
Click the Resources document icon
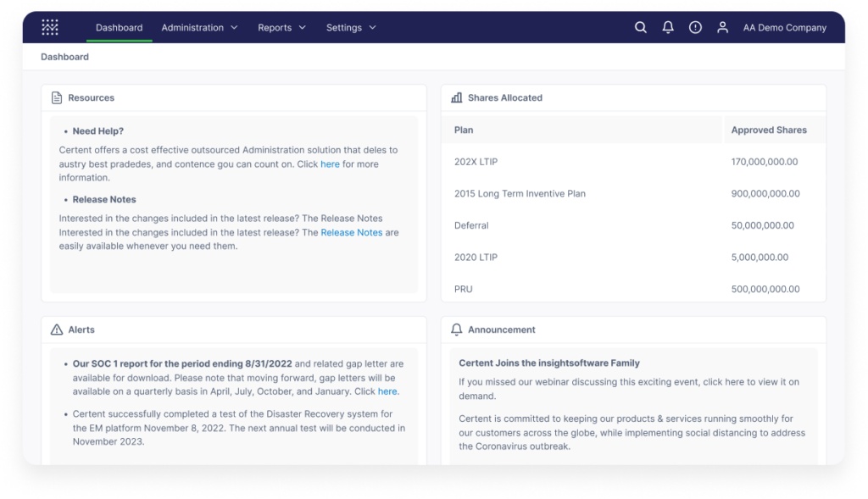(x=57, y=98)
